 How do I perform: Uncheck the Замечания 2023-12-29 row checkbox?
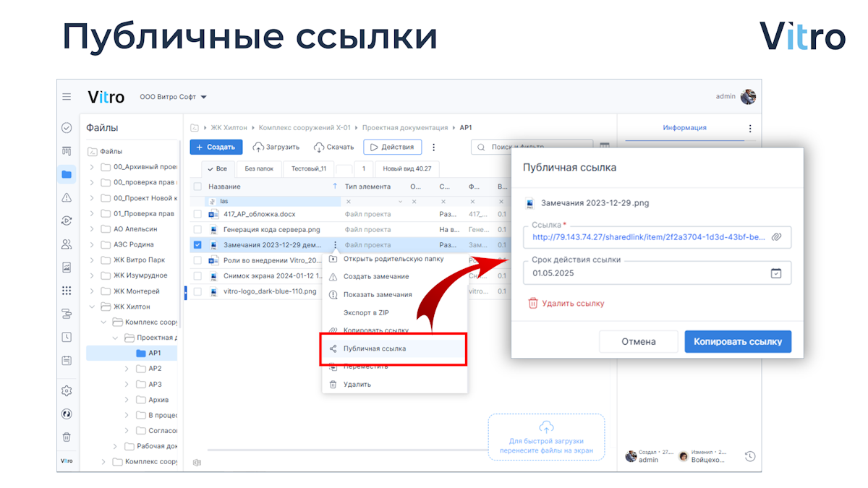[x=198, y=245]
